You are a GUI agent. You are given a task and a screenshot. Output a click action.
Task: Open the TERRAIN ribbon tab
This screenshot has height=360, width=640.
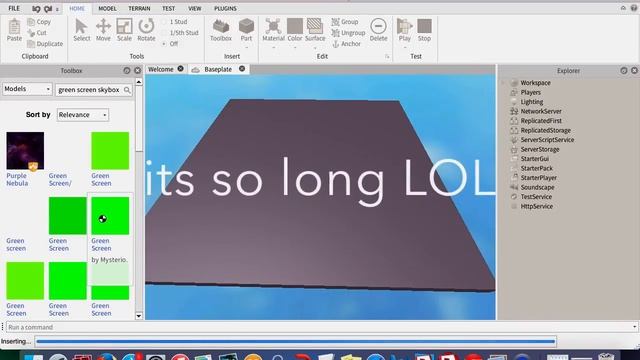(x=139, y=8)
